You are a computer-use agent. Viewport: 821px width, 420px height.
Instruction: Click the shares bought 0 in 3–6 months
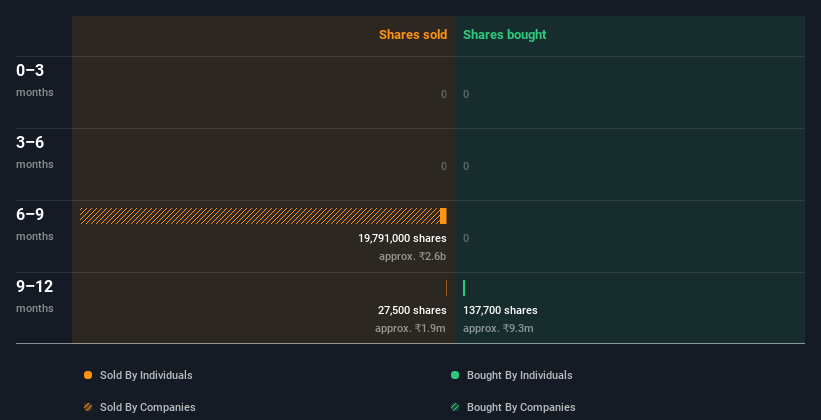[x=466, y=167]
